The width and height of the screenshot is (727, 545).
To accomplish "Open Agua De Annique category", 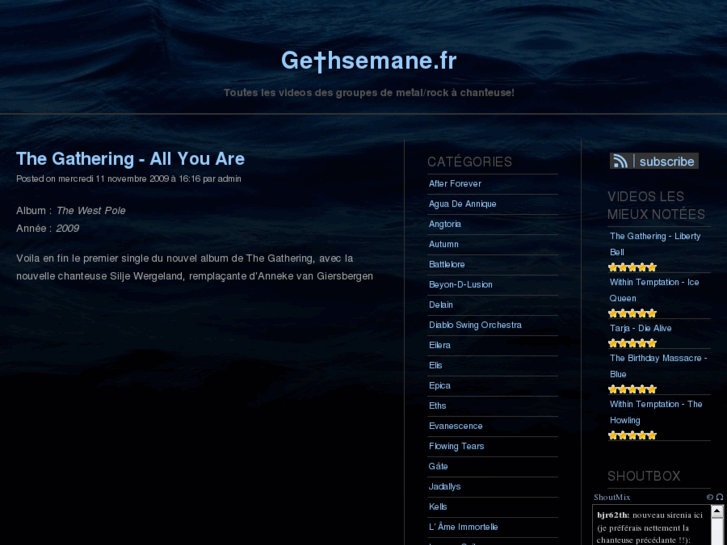I will [462, 204].
